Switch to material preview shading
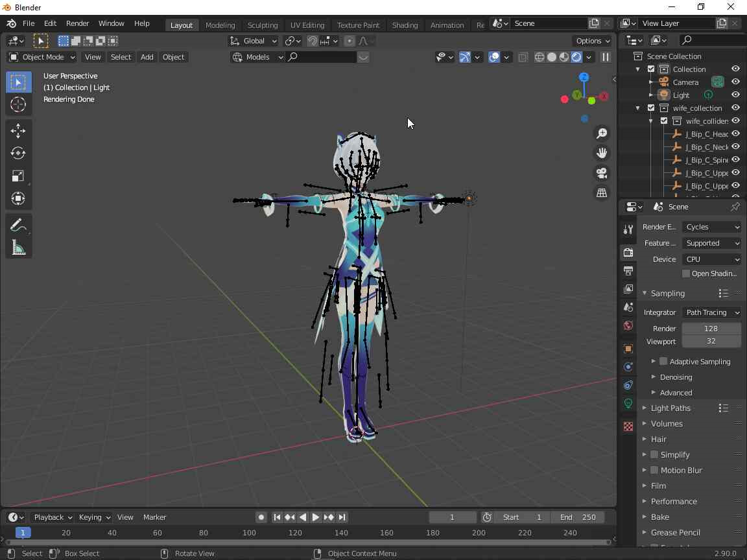747x560 pixels. coord(564,57)
